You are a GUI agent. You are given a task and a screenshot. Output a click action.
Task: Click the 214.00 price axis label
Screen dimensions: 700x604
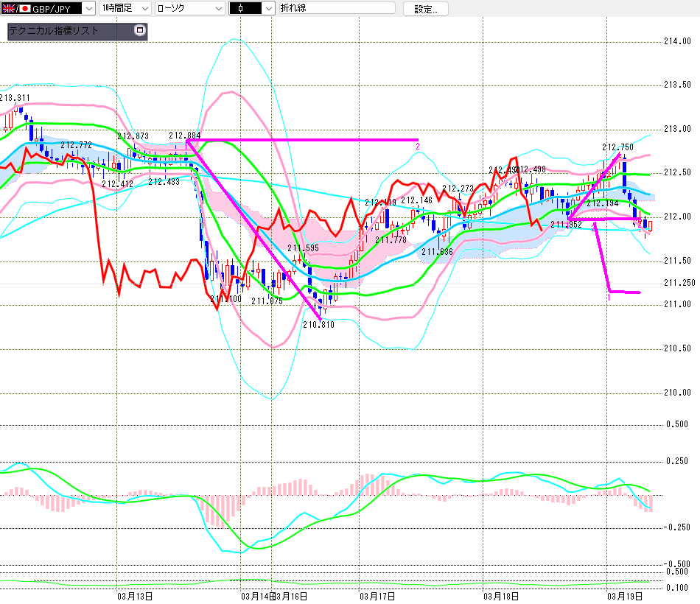[678, 41]
